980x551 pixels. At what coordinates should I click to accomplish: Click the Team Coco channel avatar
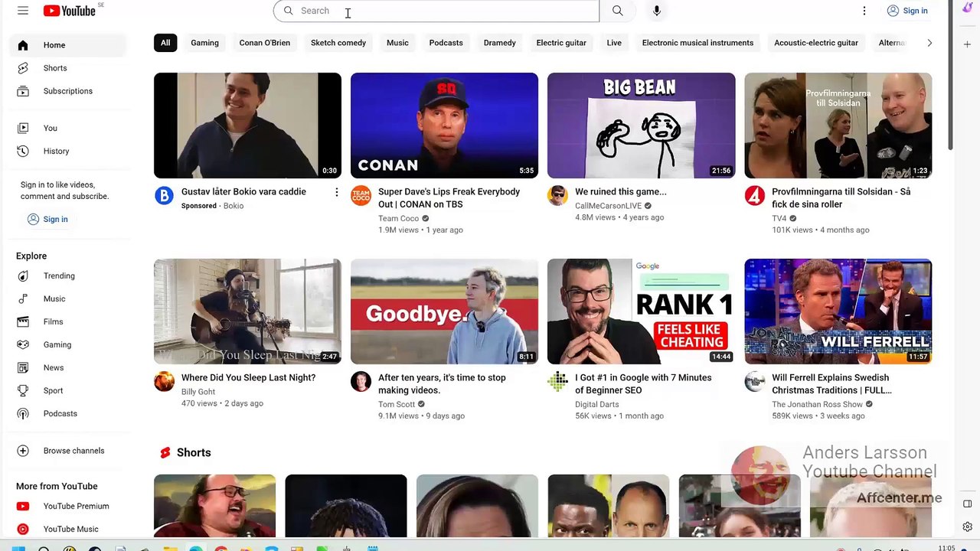361,196
